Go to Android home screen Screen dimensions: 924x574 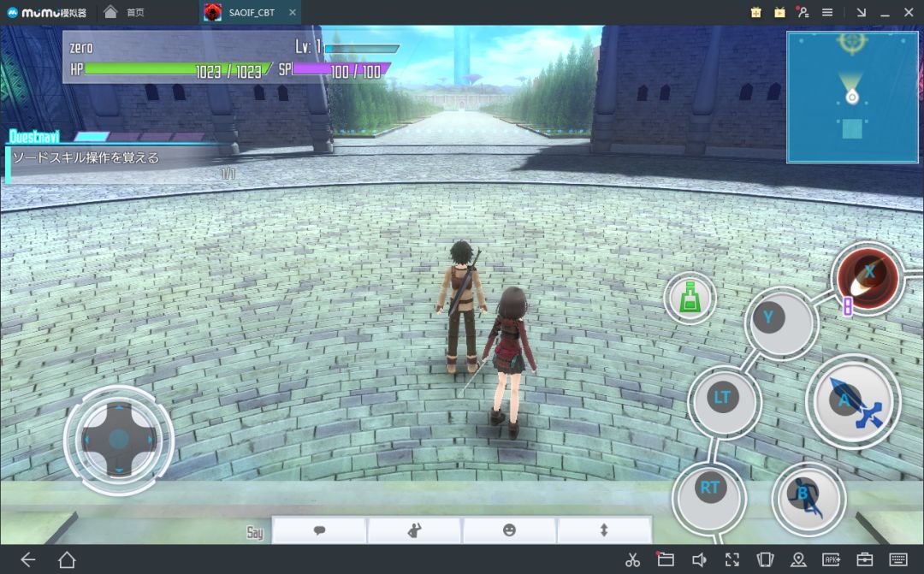click(x=67, y=559)
